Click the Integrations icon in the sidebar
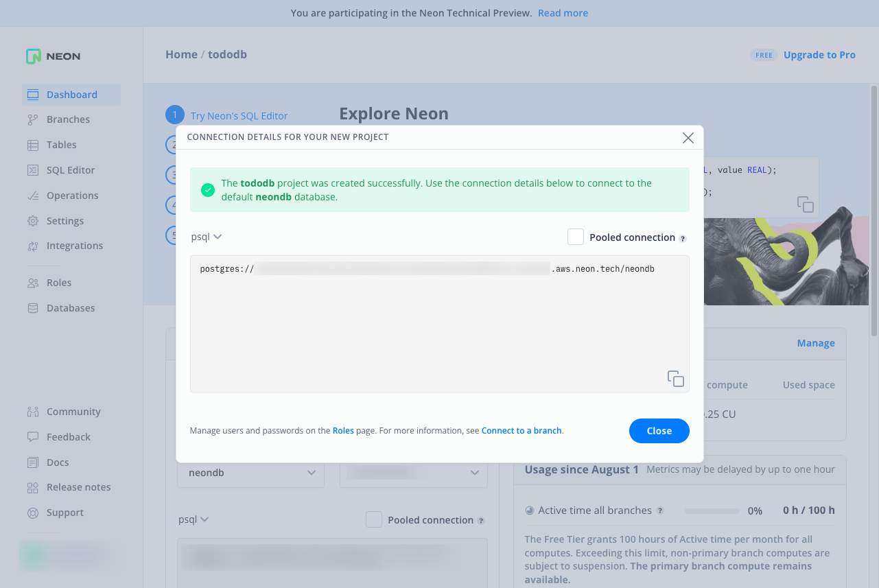 point(33,246)
